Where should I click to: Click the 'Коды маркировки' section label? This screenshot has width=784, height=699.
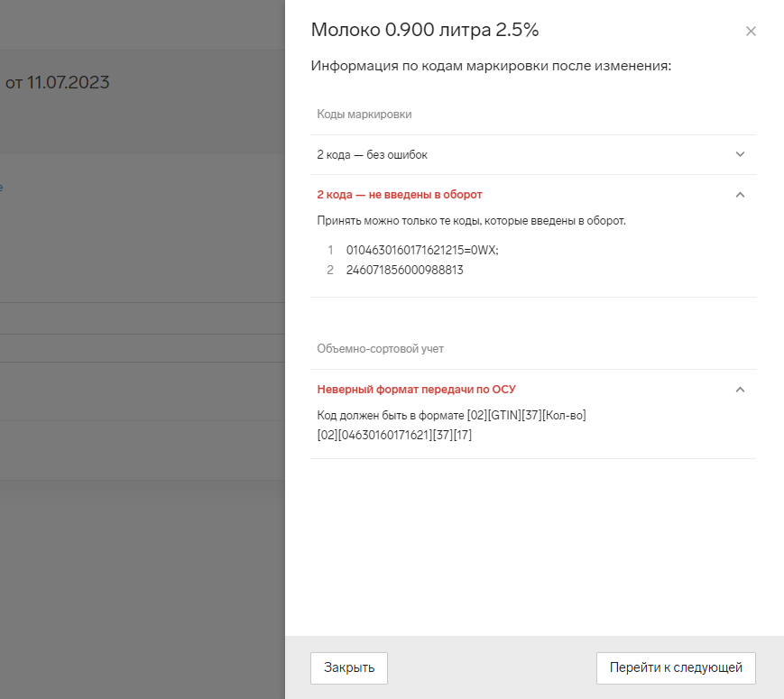(364, 115)
